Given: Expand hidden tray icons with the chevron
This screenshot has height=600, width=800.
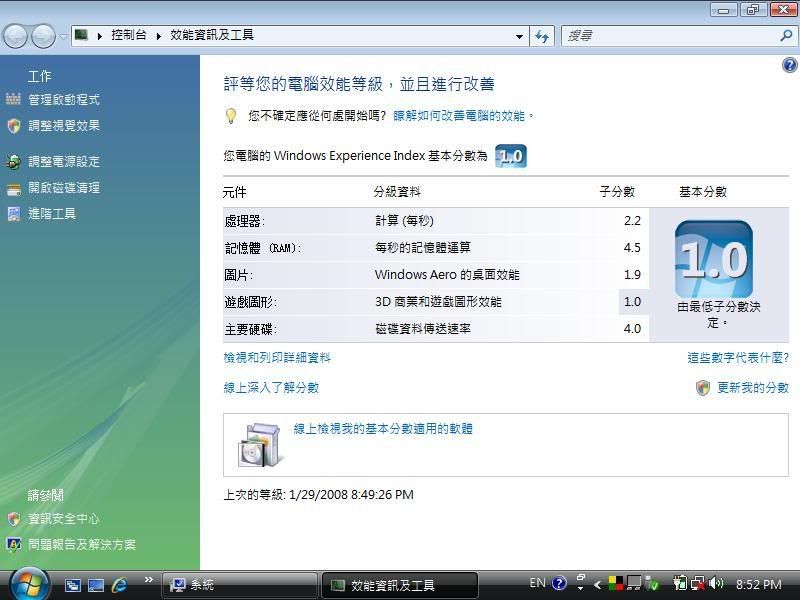Looking at the screenshot, I should tap(597, 583).
